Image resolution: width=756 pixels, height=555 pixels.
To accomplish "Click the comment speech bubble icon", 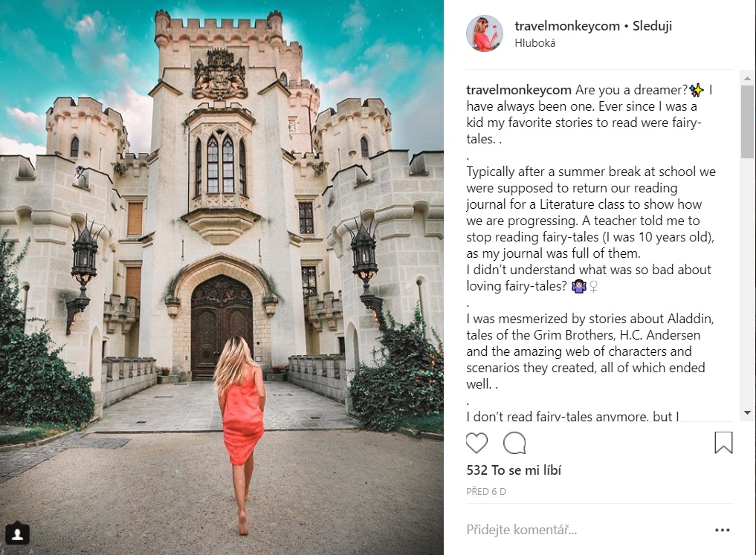I will [514, 443].
